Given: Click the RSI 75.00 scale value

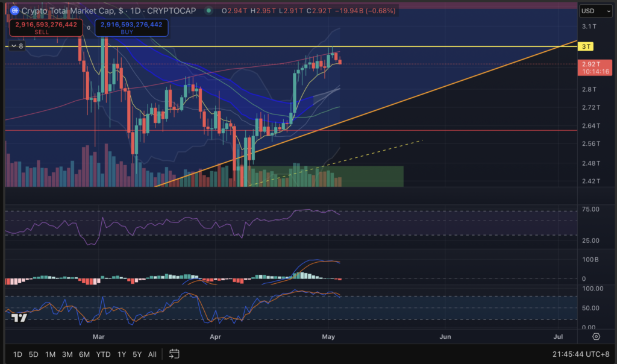Looking at the screenshot, I should pos(590,209).
